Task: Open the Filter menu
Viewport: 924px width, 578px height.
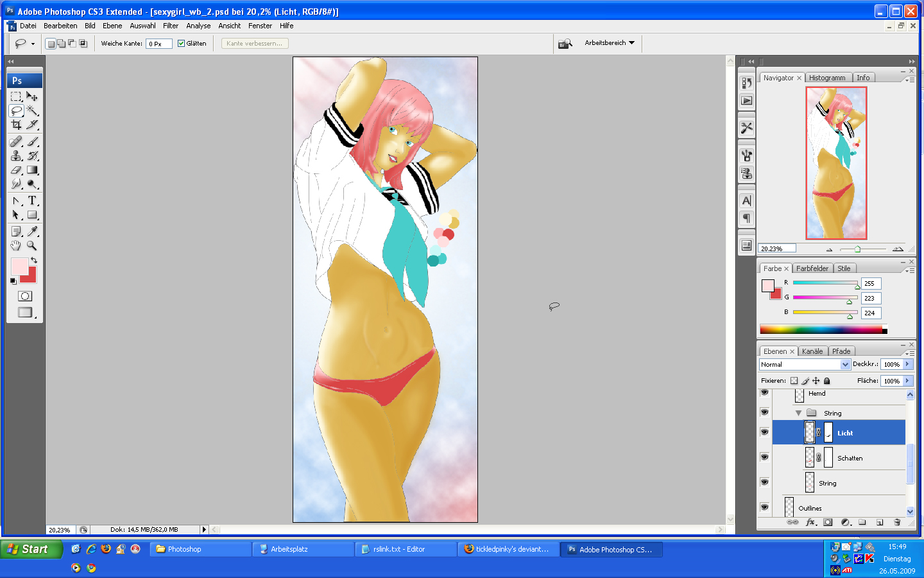Action: coord(171,26)
